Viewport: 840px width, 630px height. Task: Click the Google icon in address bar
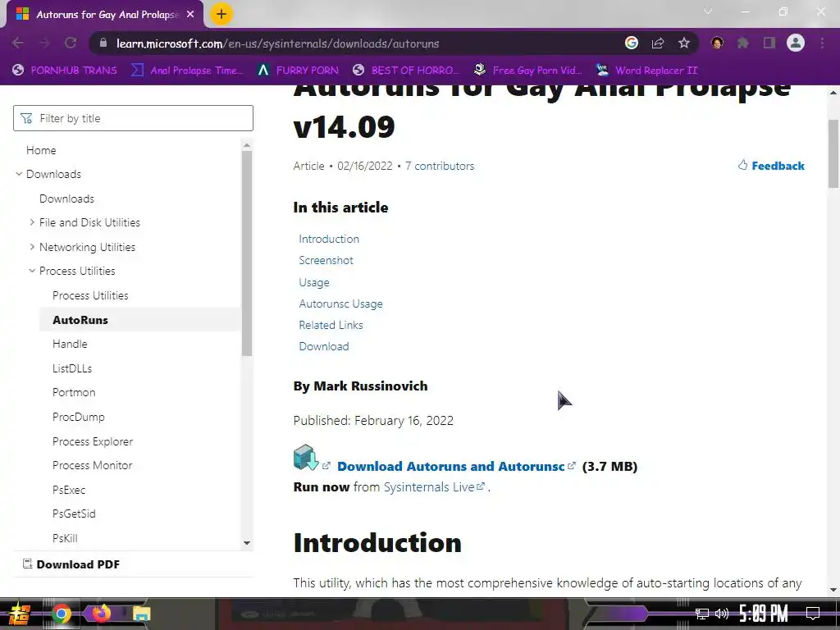pos(632,43)
